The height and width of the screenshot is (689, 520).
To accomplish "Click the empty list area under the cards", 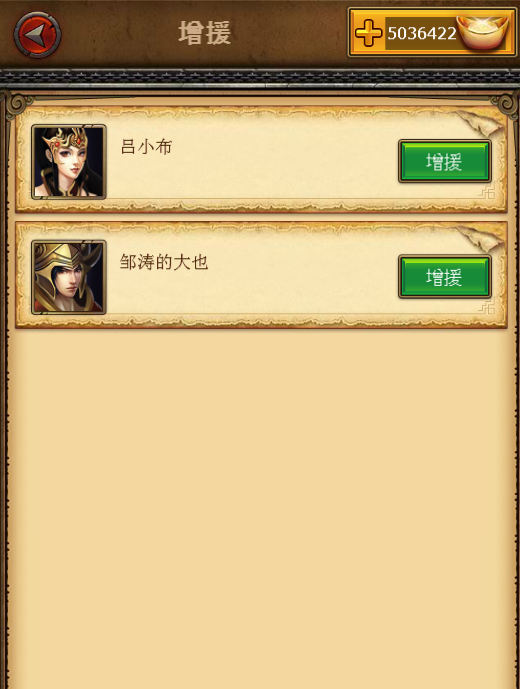I will coord(261,505).
